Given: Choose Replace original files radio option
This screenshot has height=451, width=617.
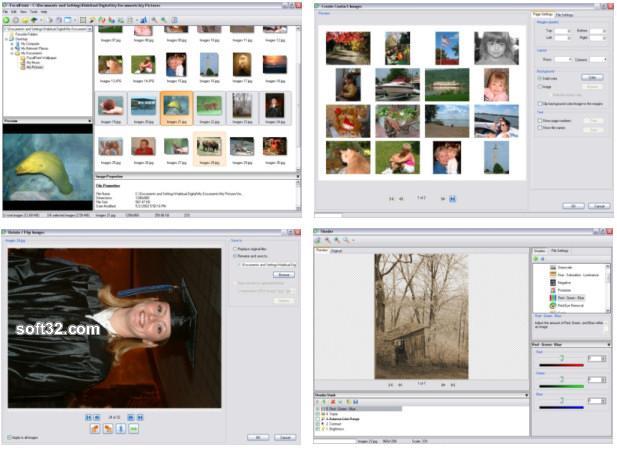Looking at the screenshot, I should 235,249.
